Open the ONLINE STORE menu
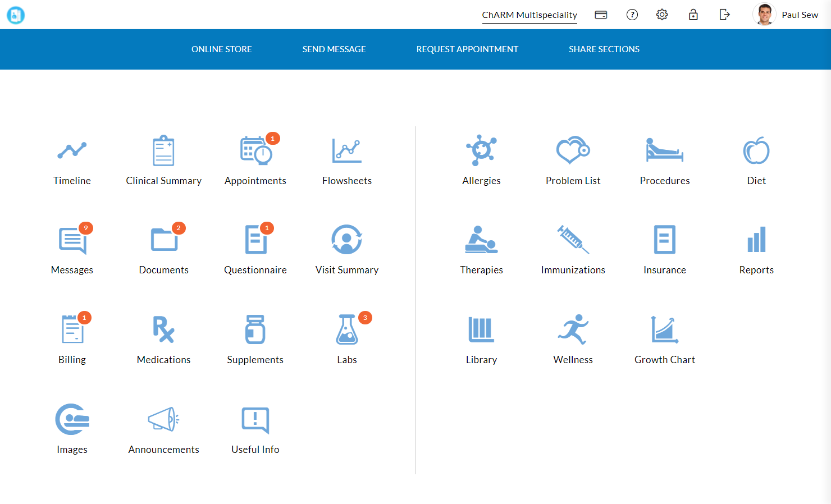 pyautogui.click(x=222, y=49)
